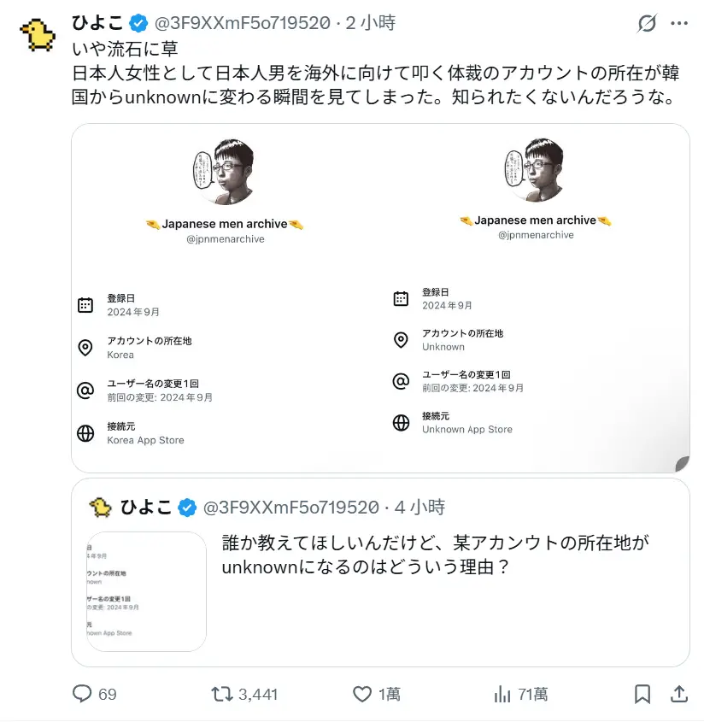Screen dimensions: 704x728
Task: Click the quoted tweet's chick avatar
Action: (x=101, y=508)
